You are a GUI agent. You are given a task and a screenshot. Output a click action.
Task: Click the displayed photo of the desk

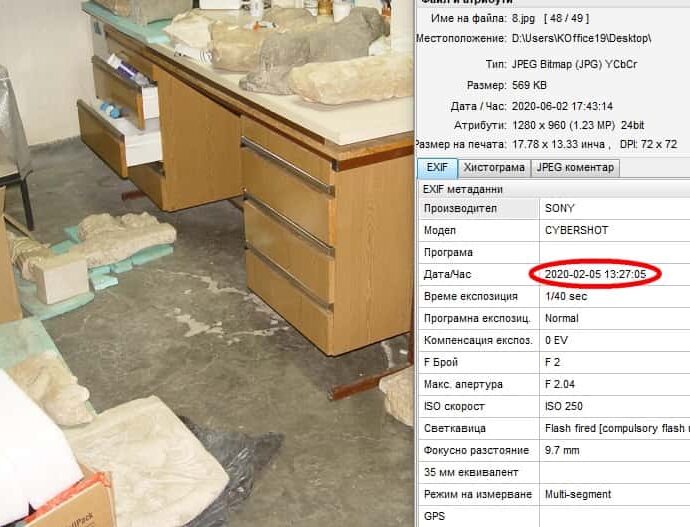coord(207,264)
